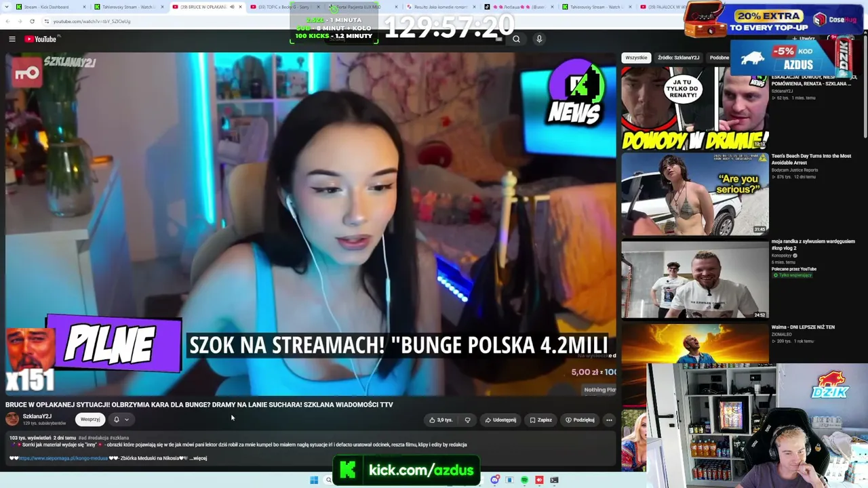The image size is (868, 488).
Task: Open the YouTube hamburger guide menu
Action: click(12, 39)
